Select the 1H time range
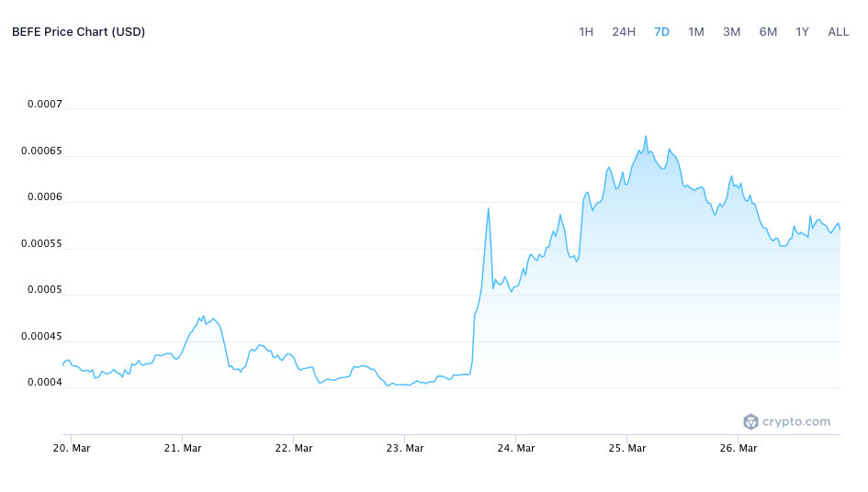The image size is (868, 492). click(586, 32)
